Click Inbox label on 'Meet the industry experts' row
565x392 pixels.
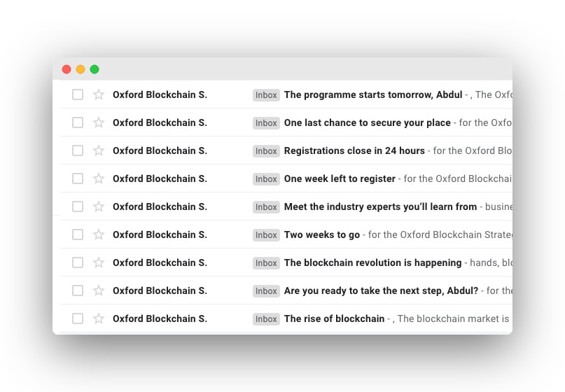click(266, 207)
